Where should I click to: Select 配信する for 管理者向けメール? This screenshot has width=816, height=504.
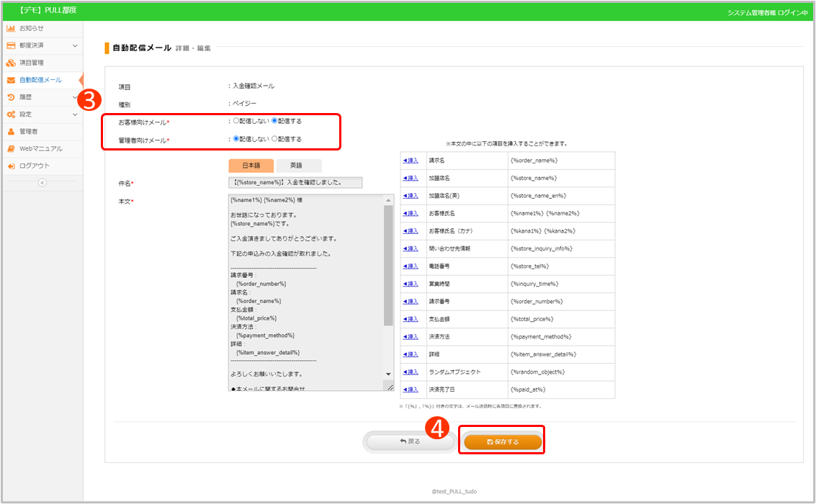[274, 139]
